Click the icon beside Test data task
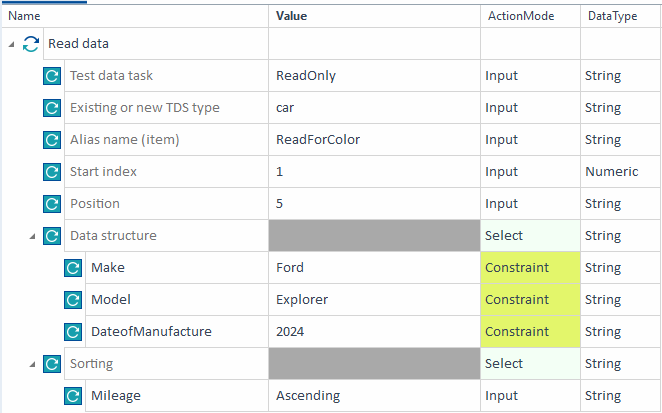The width and height of the screenshot is (662, 413). pos(52,76)
